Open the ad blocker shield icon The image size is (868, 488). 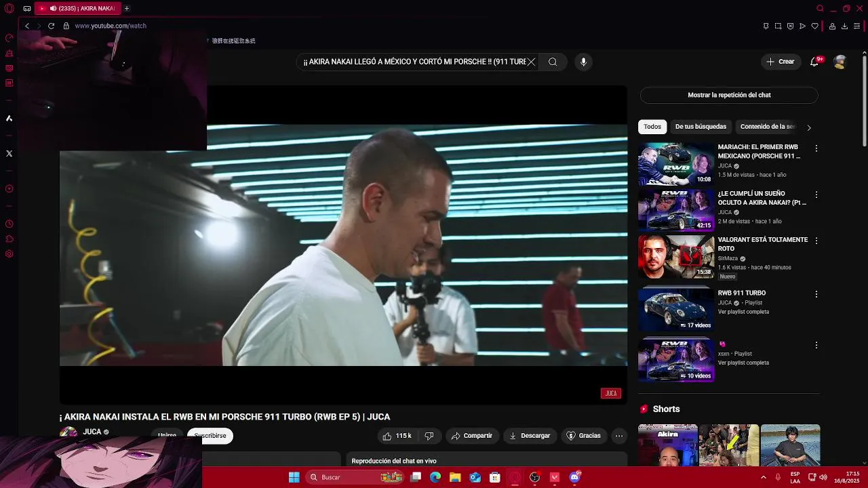coord(790,26)
